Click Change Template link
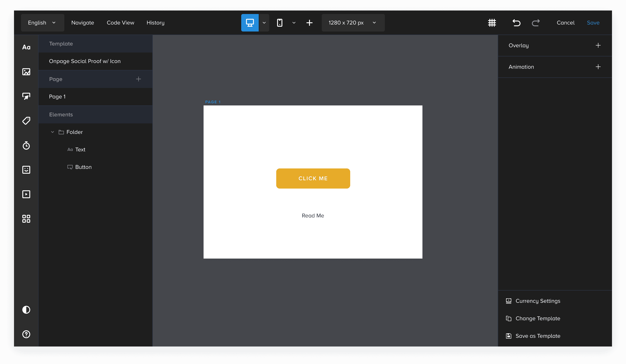Screen dimensions: 626x364 pyautogui.click(x=538, y=318)
